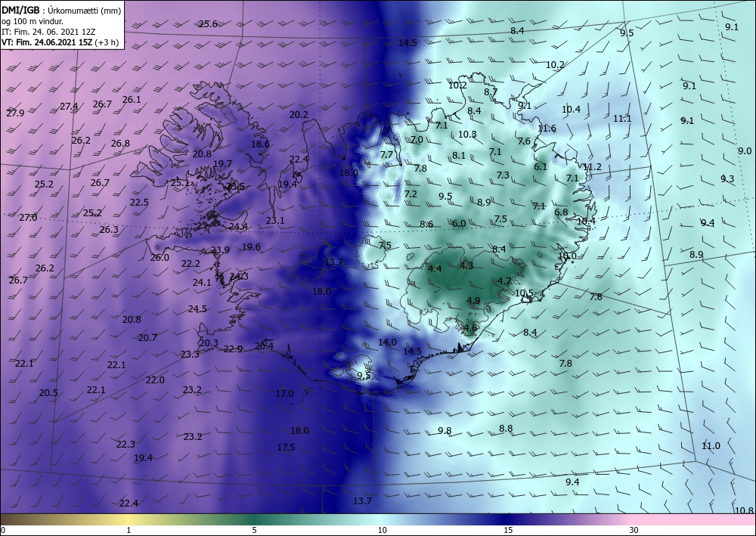Click the value 26.1 on the map
Viewport: 756px width, 536px height.
(x=132, y=100)
